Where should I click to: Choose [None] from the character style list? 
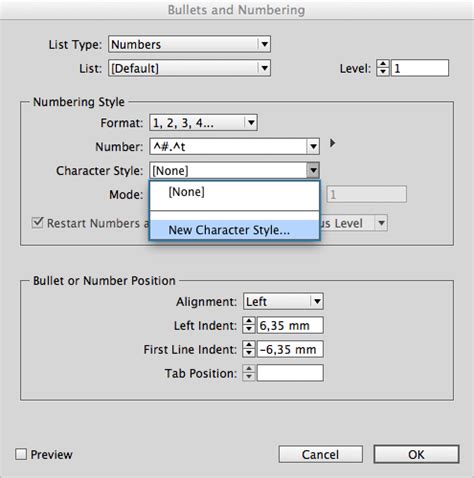point(235,192)
